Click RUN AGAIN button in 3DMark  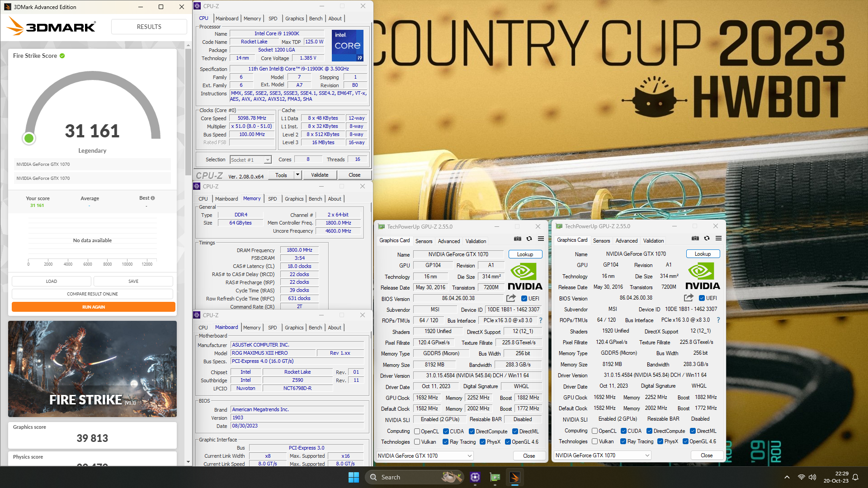click(94, 307)
